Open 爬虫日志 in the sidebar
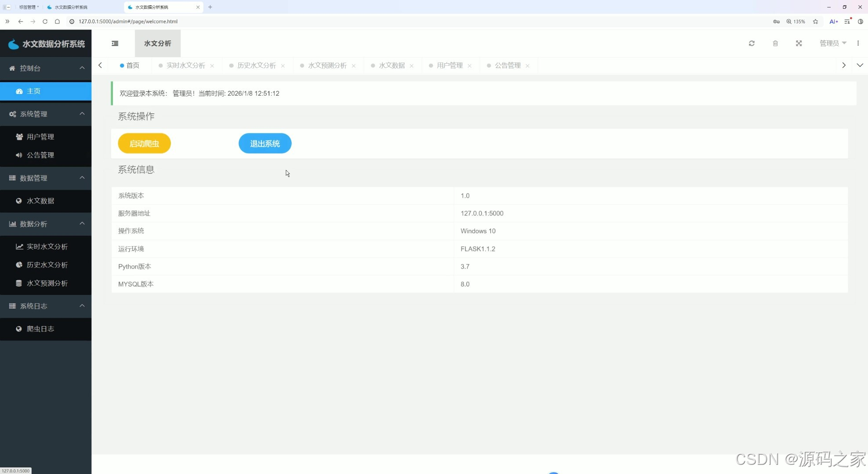The image size is (868, 474). pos(40,329)
